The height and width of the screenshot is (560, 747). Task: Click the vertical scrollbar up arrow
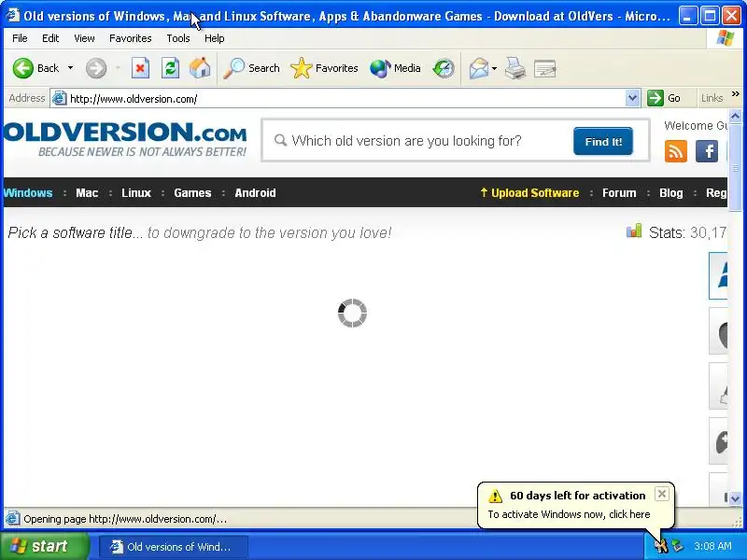735,116
